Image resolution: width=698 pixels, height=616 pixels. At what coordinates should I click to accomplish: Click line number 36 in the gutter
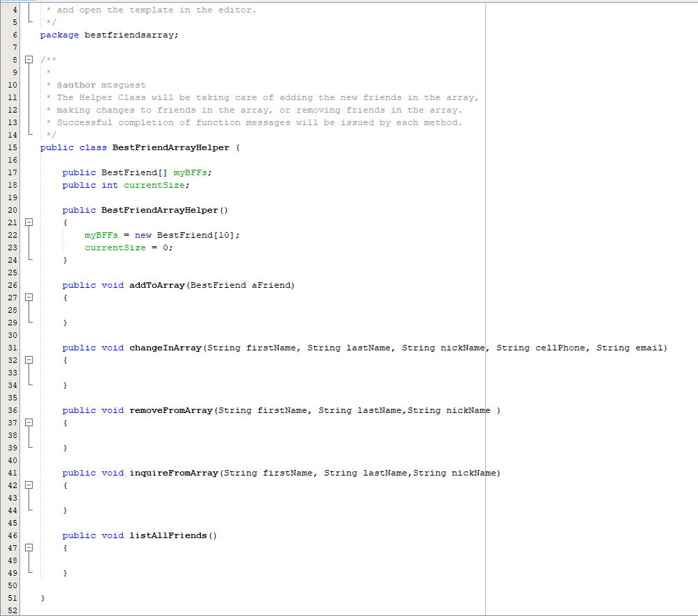tap(12, 410)
